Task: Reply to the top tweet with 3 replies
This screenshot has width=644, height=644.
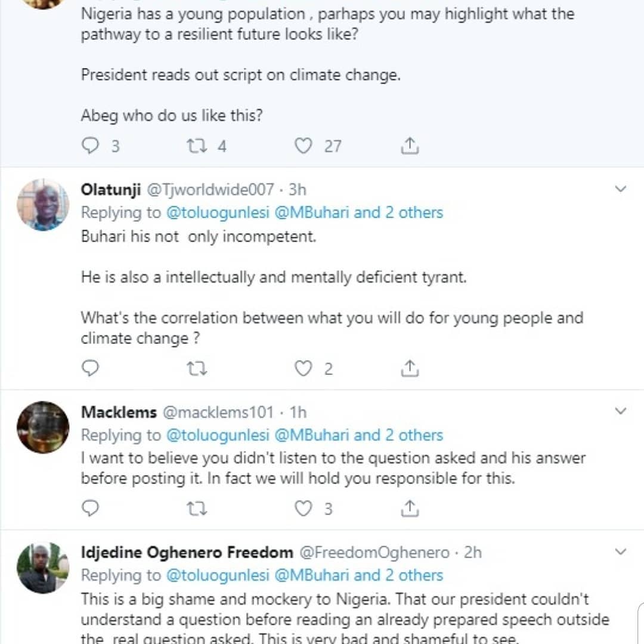Action: 90,145
